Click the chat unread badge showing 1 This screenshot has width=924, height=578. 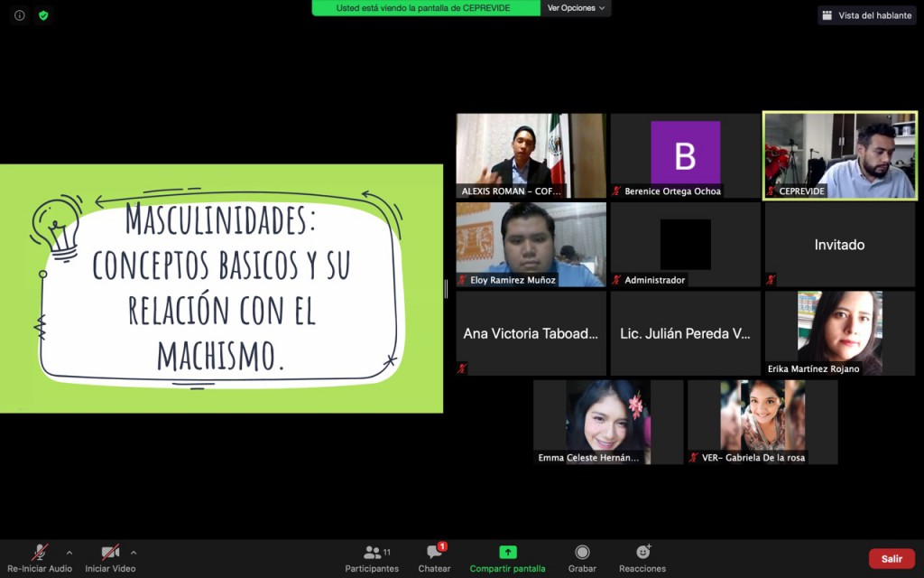click(x=442, y=546)
